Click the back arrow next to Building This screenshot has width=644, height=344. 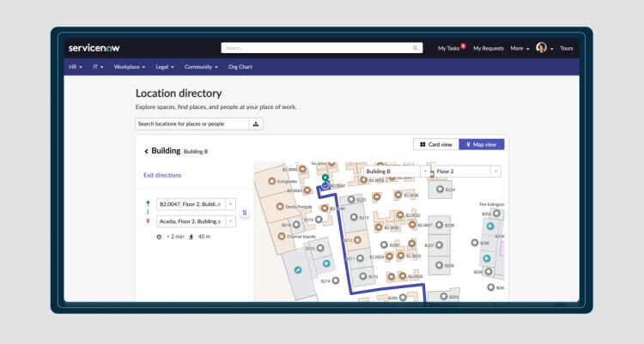(146, 151)
